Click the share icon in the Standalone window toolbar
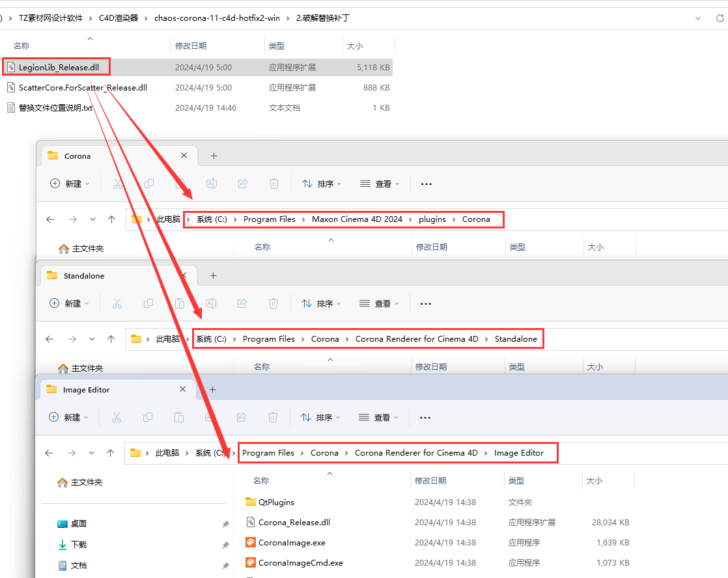 point(242,303)
